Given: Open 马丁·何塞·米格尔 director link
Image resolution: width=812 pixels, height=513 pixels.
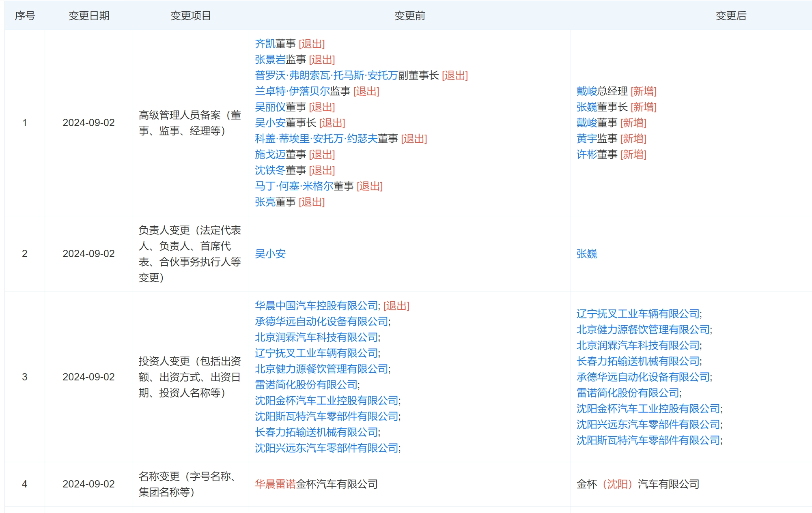Looking at the screenshot, I should [294, 186].
